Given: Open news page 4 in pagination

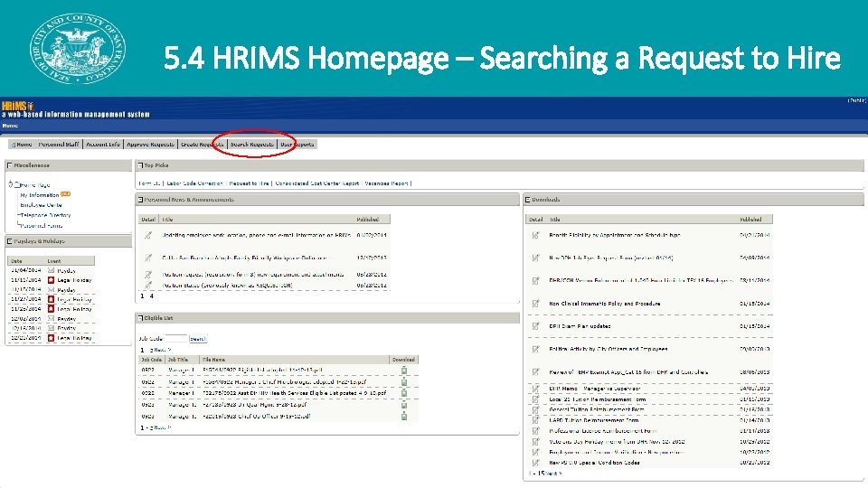Looking at the screenshot, I should pyautogui.click(x=151, y=296).
